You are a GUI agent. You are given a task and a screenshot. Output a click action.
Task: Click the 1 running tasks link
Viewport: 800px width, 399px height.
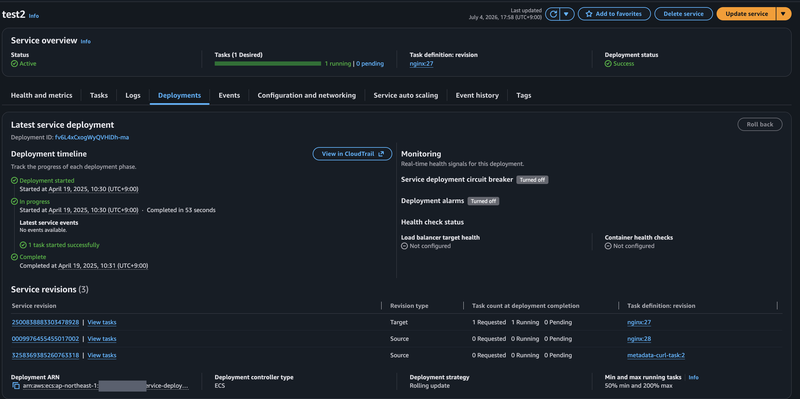point(338,64)
